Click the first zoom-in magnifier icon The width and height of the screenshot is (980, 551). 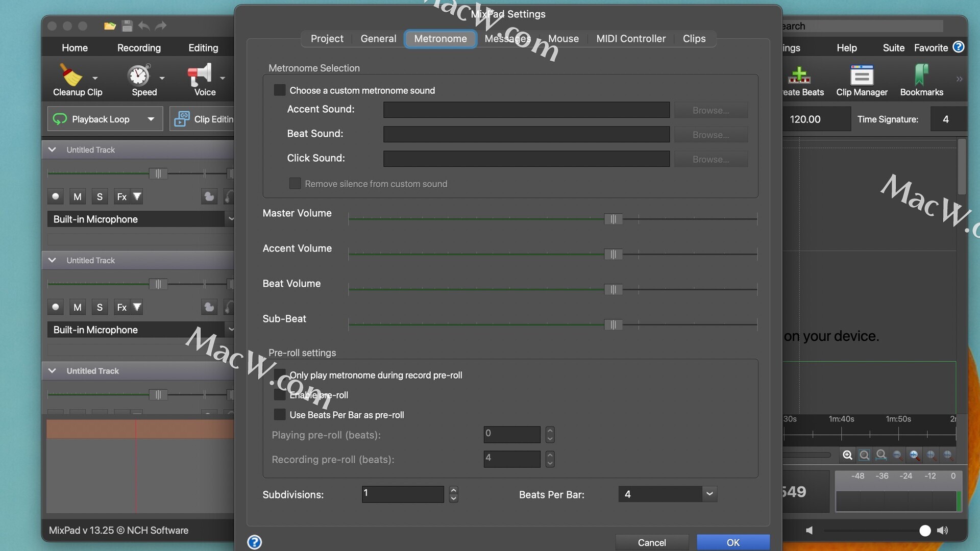847,455
